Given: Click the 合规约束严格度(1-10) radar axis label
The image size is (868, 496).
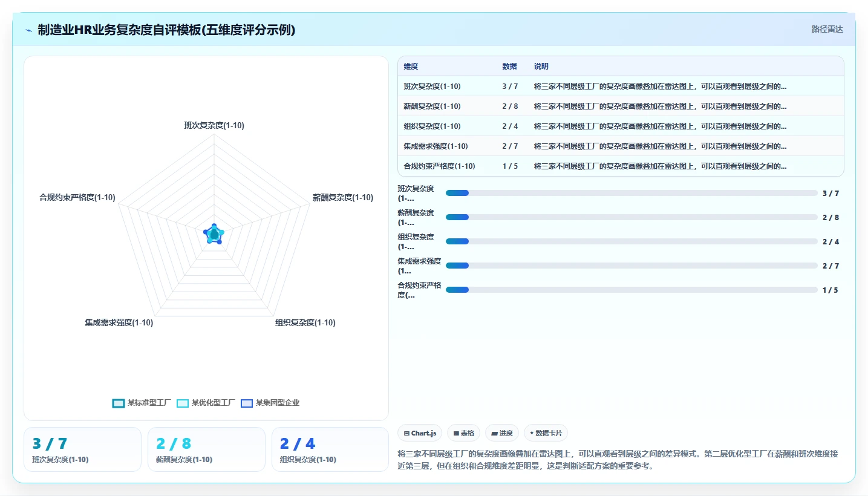Looking at the screenshot, I should tap(77, 197).
